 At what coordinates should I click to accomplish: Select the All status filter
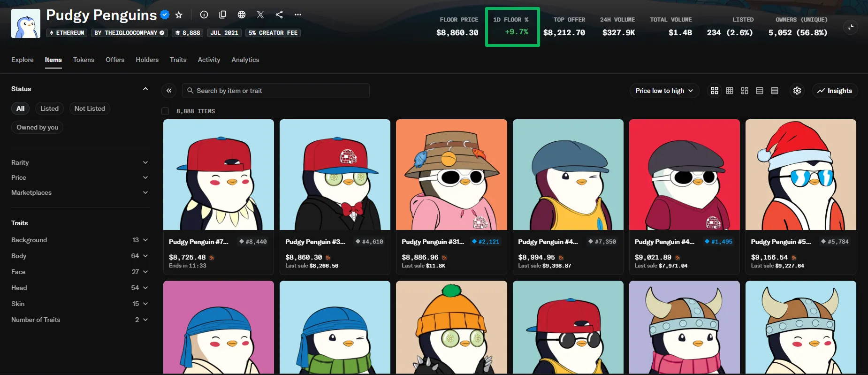click(x=20, y=108)
